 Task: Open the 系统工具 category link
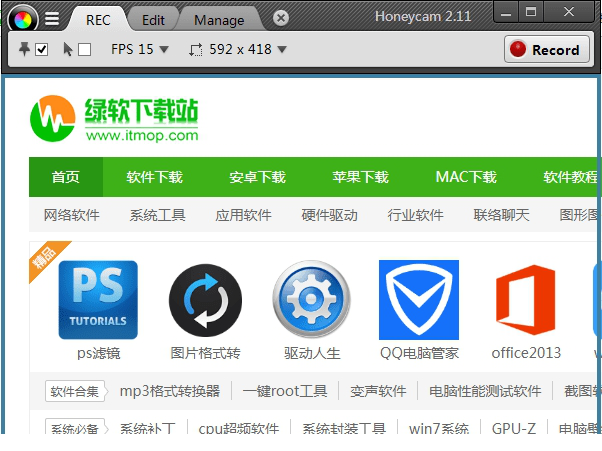157,215
